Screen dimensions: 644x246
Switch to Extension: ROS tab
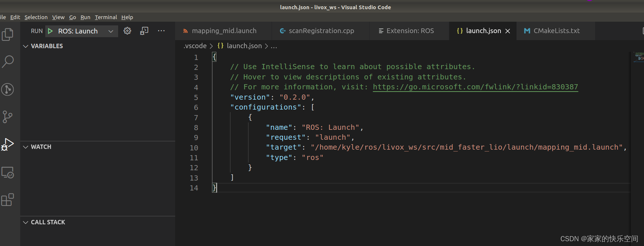click(x=410, y=31)
